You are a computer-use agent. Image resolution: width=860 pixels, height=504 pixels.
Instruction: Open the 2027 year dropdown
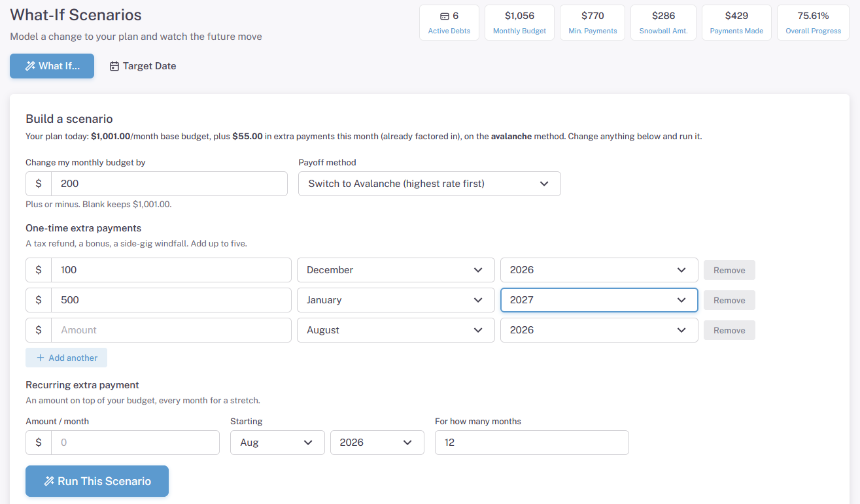click(x=599, y=300)
